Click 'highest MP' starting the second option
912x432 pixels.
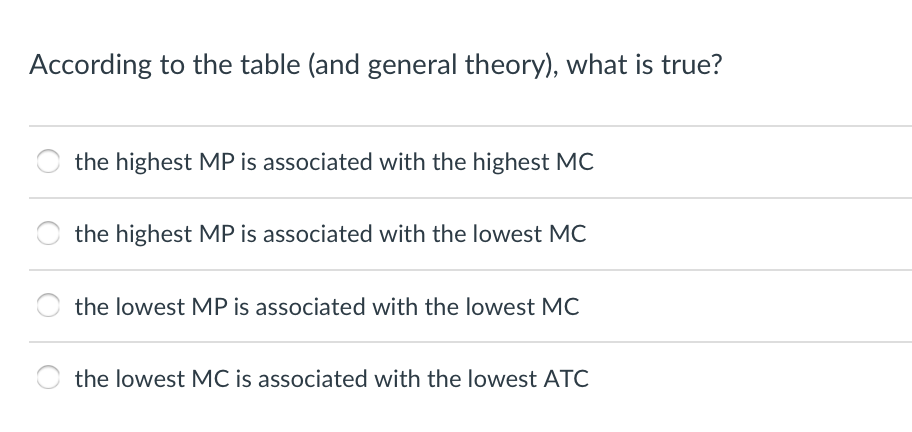[x=174, y=234]
